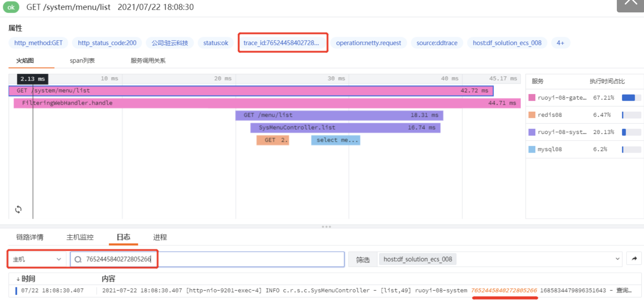
Task: Click the light blue mysql08 color swatch
Action: tap(532, 149)
